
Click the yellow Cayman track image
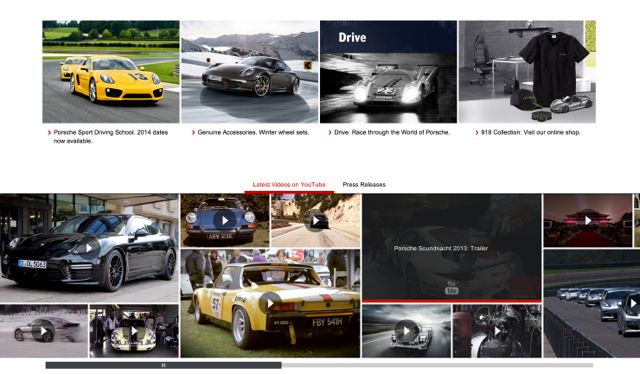coord(111,71)
